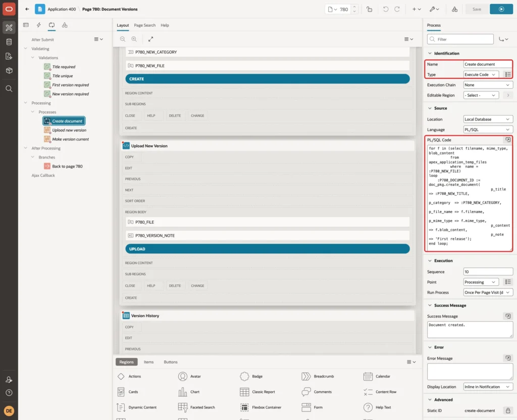Image resolution: width=517 pixels, height=420 pixels.
Task: Collapse the Validations tree node
Action: tap(33, 58)
